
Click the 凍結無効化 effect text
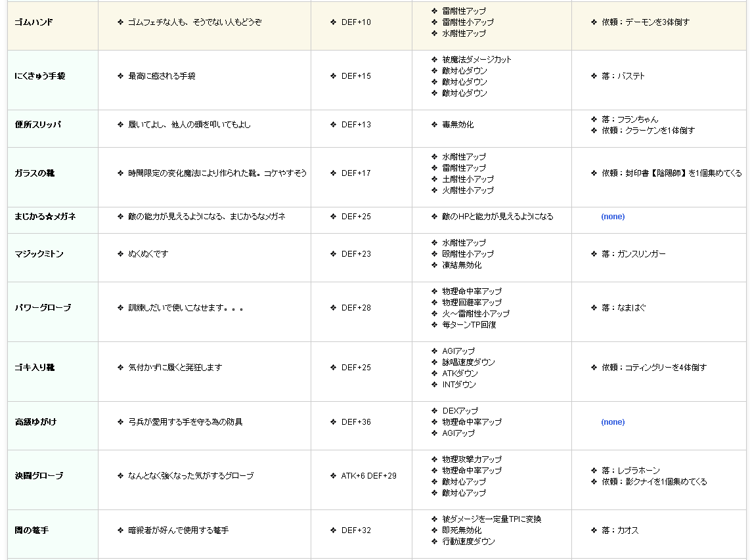pos(462,265)
